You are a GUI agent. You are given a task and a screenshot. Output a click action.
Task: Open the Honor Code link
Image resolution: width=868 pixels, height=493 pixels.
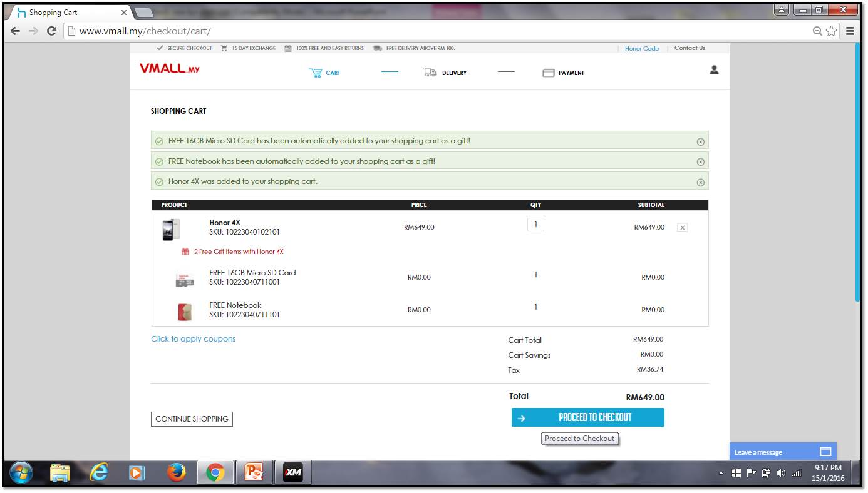pos(642,49)
